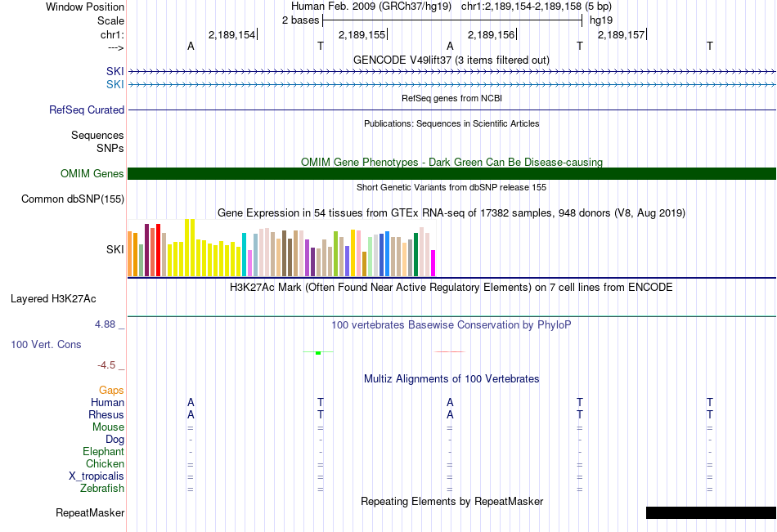Click the ---> strand direction arrow label
Viewport: 777px width, 532px height.
coord(116,47)
